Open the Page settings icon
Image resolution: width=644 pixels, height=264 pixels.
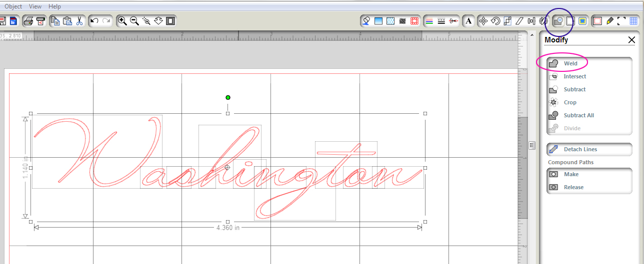click(597, 21)
